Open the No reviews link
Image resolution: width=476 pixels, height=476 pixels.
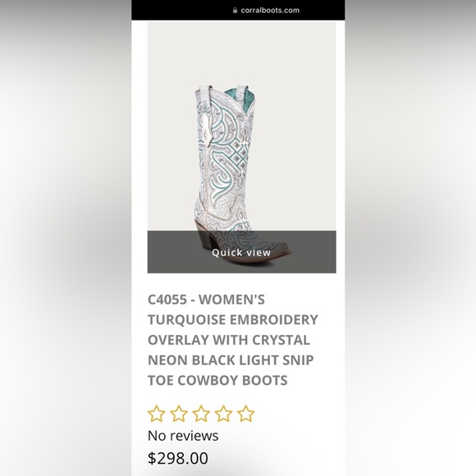[x=183, y=436]
